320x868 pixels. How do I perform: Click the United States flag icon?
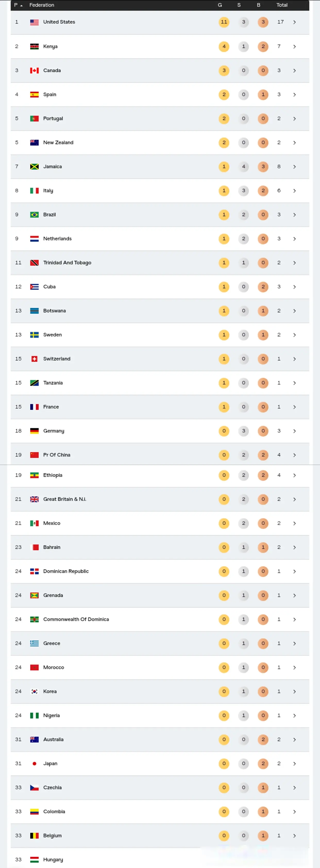(34, 22)
